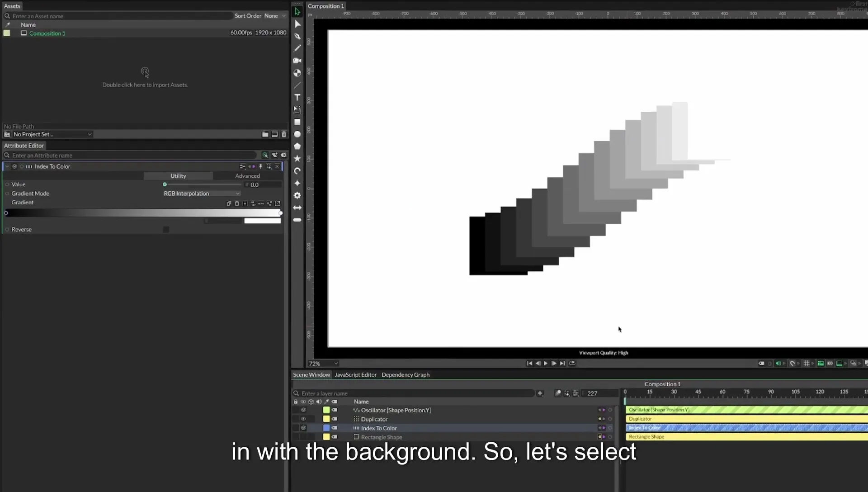
Task: Select the Scene Window tab
Action: click(311, 375)
